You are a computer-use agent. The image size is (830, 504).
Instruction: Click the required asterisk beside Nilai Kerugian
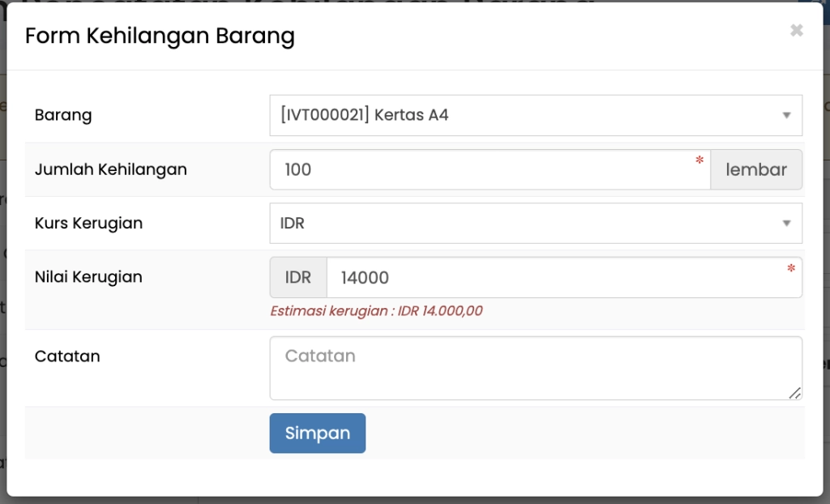click(789, 269)
